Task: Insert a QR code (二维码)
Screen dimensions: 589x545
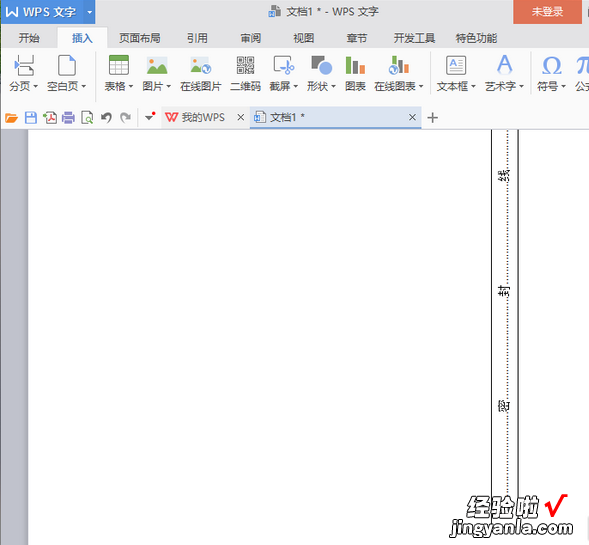Action: coord(245,72)
